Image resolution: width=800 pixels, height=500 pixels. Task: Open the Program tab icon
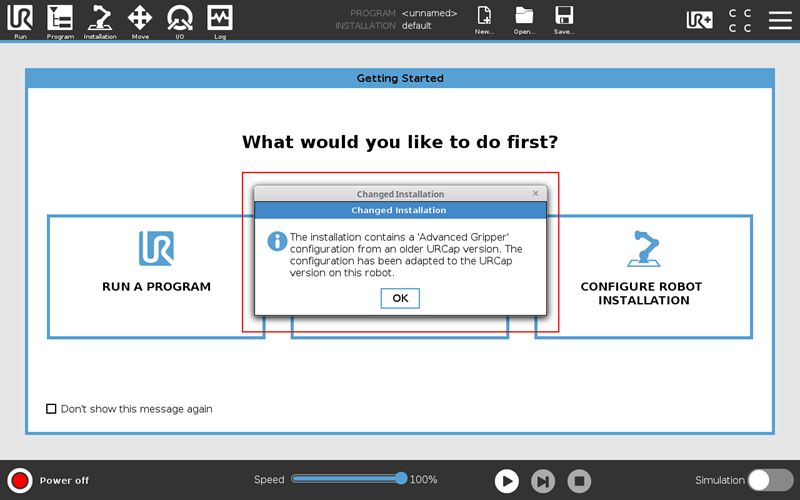click(x=60, y=20)
